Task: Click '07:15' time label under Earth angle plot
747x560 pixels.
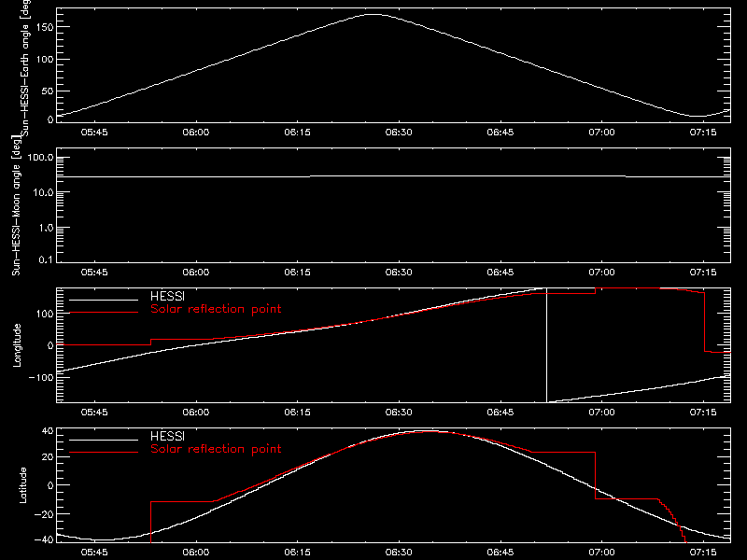Action: click(703, 133)
